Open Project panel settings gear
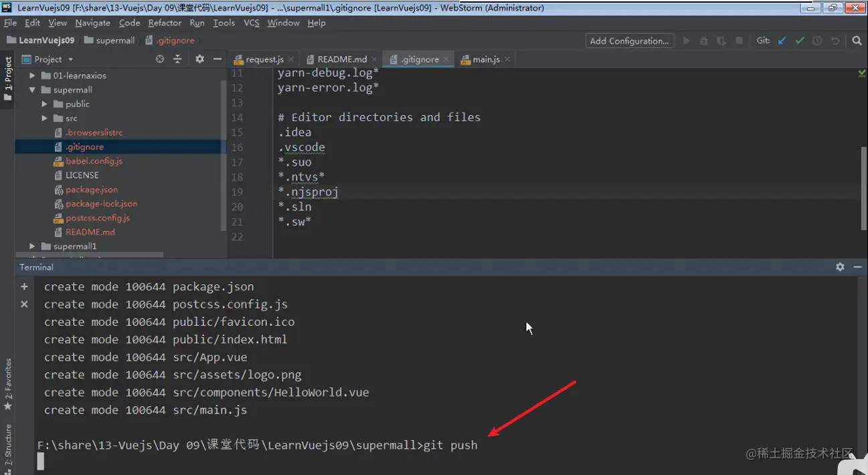 tap(199, 59)
